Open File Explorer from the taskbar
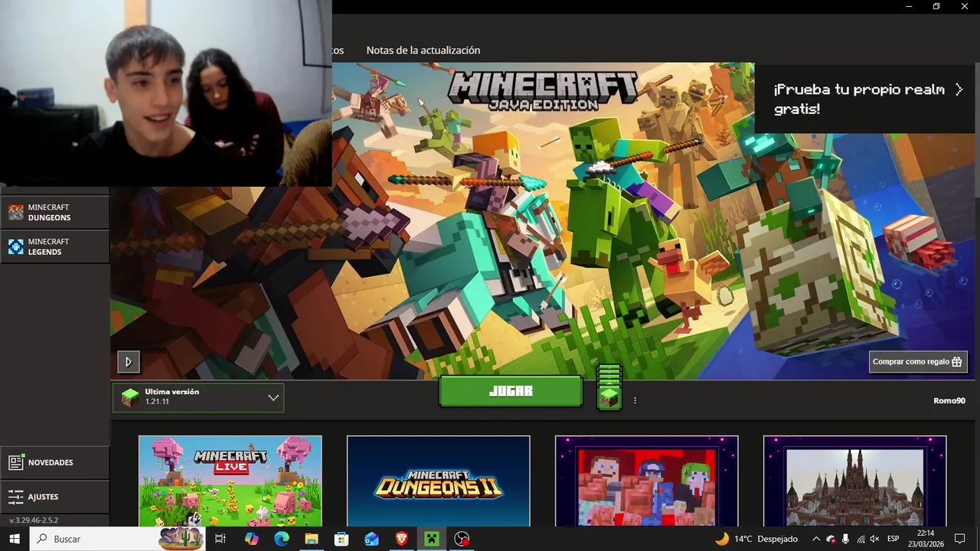The width and height of the screenshot is (980, 551). click(312, 539)
